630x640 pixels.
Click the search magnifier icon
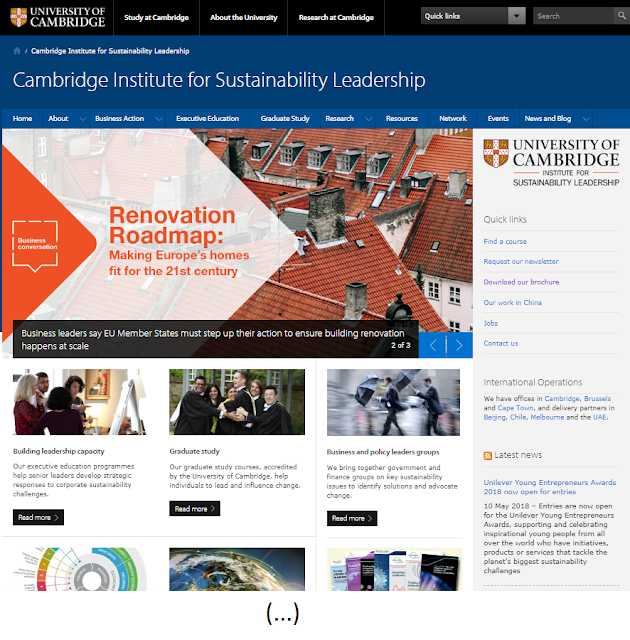[621, 16]
